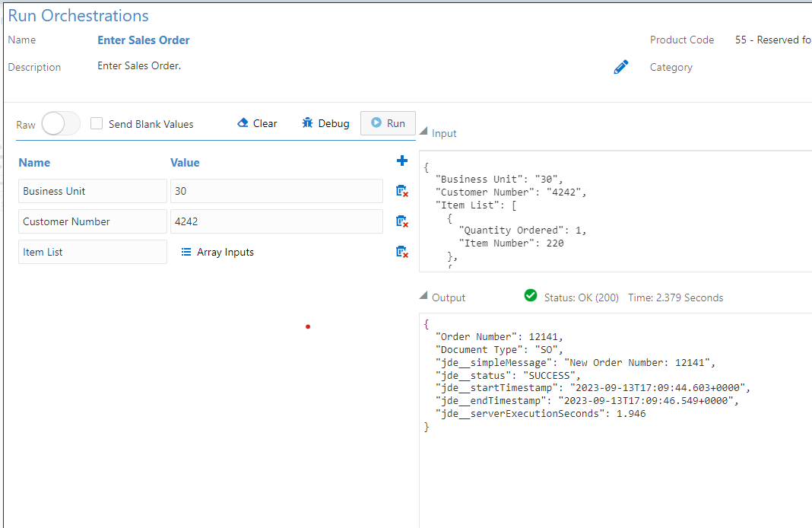The height and width of the screenshot is (528, 812).
Task: Select the Item List name field
Action: tap(92, 251)
